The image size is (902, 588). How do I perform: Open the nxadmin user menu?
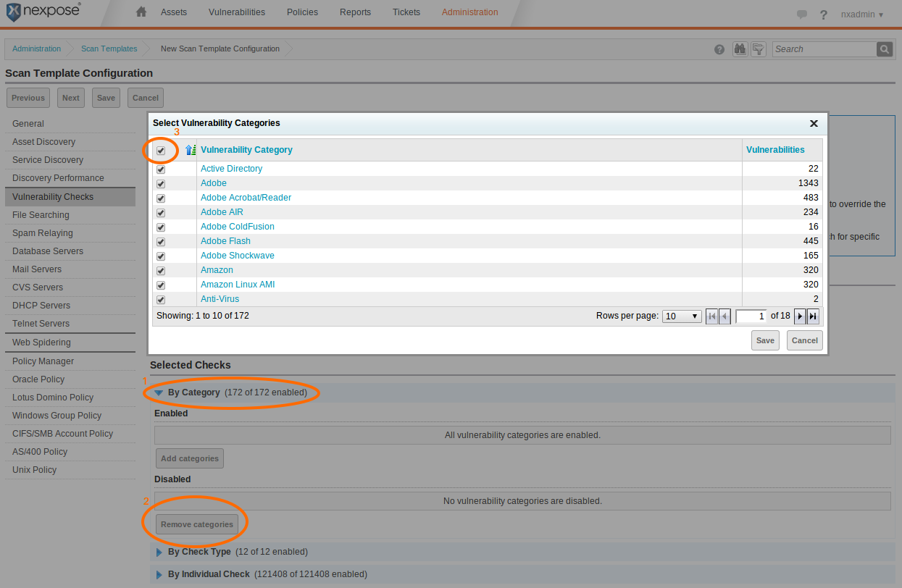click(x=861, y=14)
